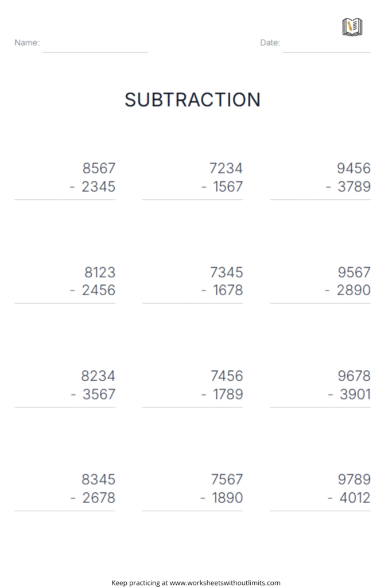Click answer line under 7234 - 1567
This screenshot has height=588, width=392.
tap(193, 199)
